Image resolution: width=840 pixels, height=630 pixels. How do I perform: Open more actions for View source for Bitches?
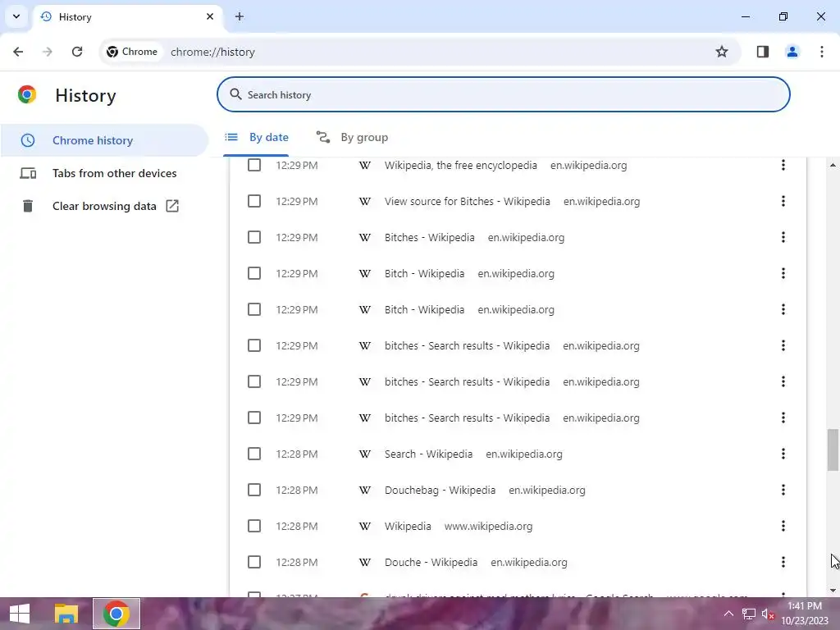[x=783, y=201]
